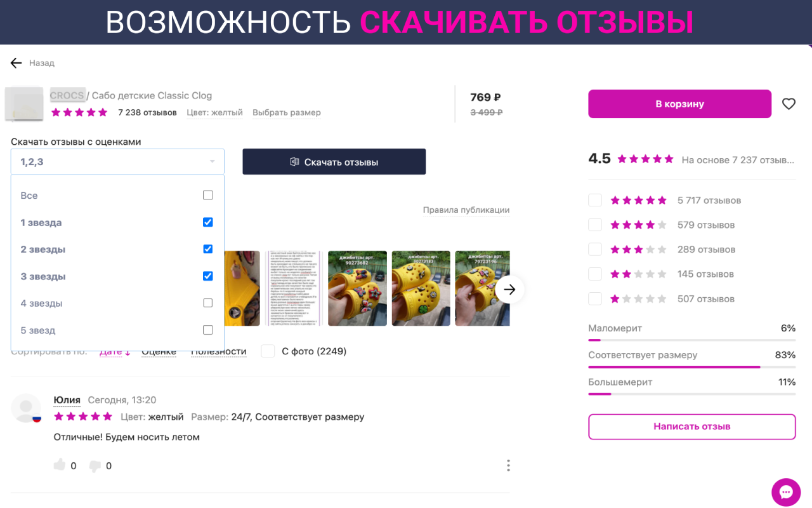This screenshot has height=508, width=812.
Task: Toggle the 'С фото (2249)' checkbox
Action: [x=268, y=351]
